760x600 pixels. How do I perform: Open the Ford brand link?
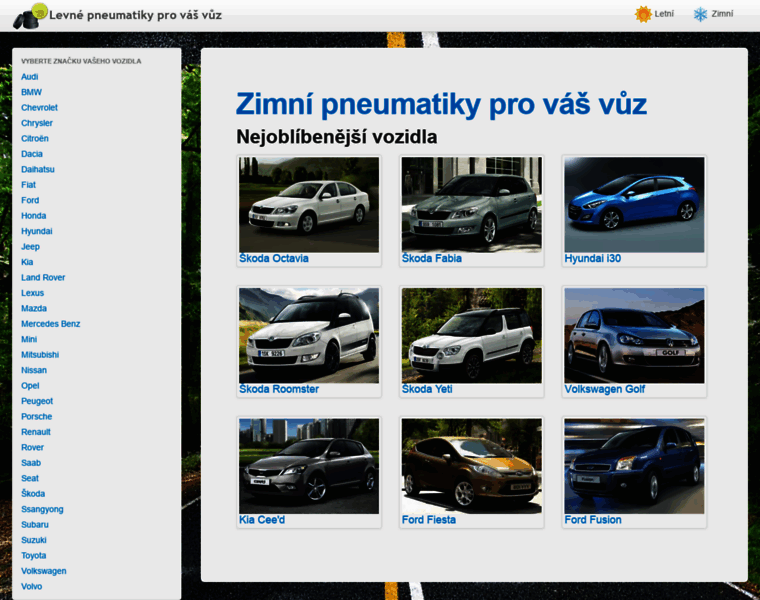click(30, 200)
